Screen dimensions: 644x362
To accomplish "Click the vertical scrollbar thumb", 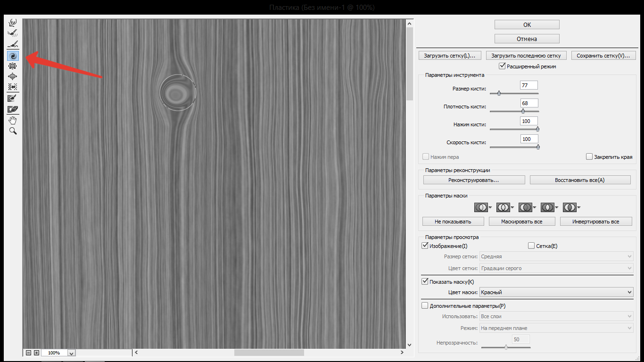I will pyautogui.click(x=409, y=64).
